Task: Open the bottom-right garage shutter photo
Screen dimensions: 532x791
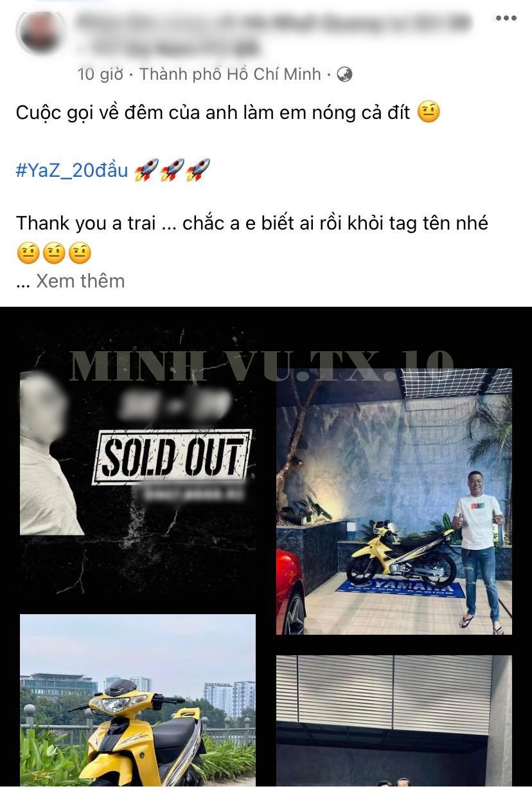Action: pyautogui.click(x=394, y=722)
